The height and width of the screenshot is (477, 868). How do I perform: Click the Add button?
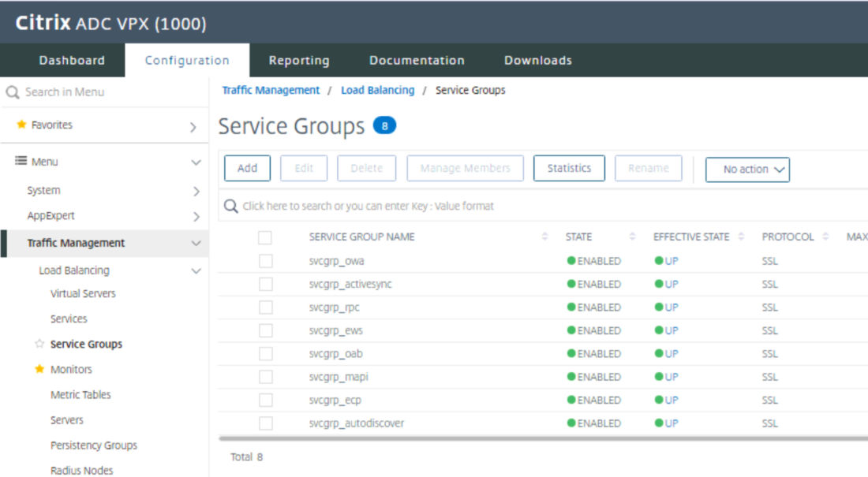point(247,168)
